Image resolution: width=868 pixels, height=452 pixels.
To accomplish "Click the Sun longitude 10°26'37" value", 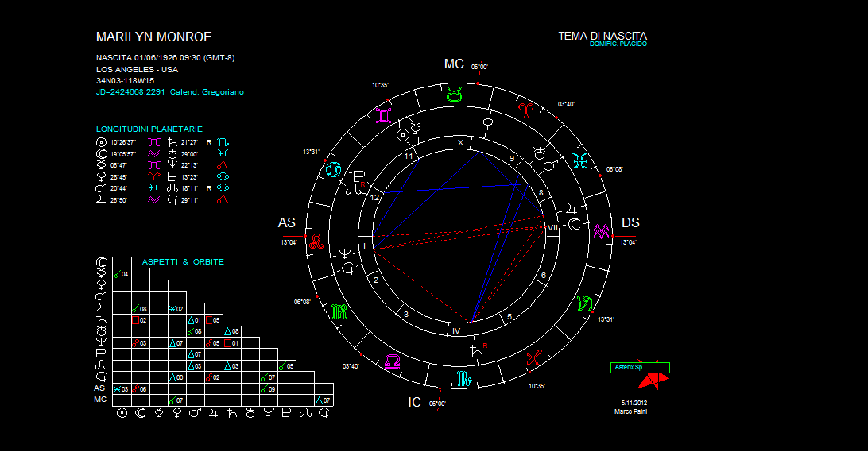I will [123, 142].
